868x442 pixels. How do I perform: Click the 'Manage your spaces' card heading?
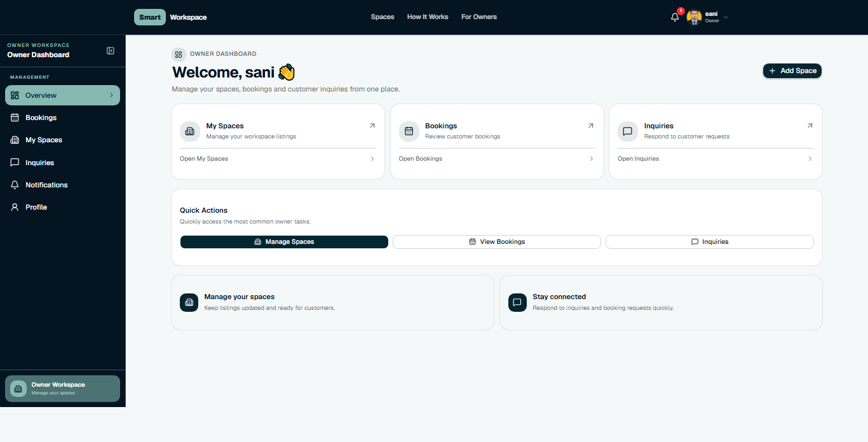click(240, 297)
